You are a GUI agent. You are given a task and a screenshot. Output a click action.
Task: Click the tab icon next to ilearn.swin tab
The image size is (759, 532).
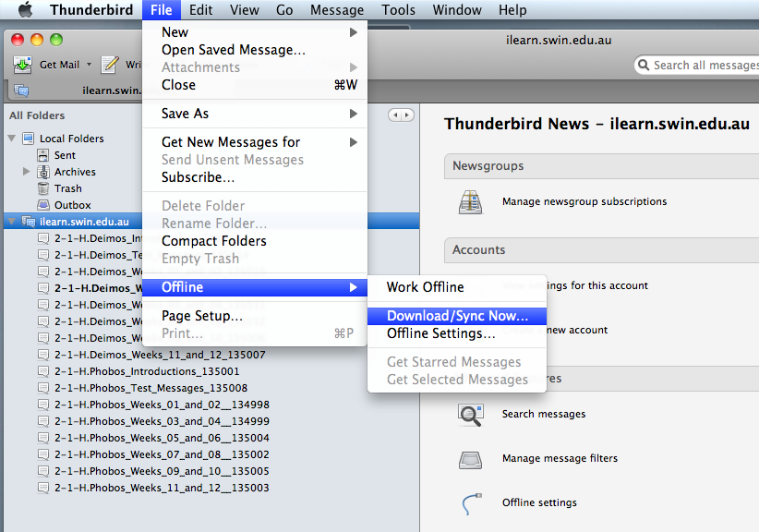point(21,91)
